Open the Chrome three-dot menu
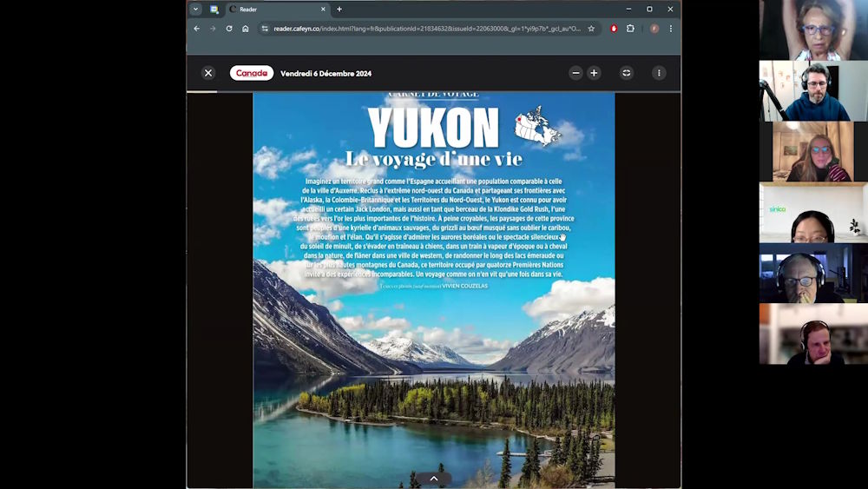 [x=670, y=29]
